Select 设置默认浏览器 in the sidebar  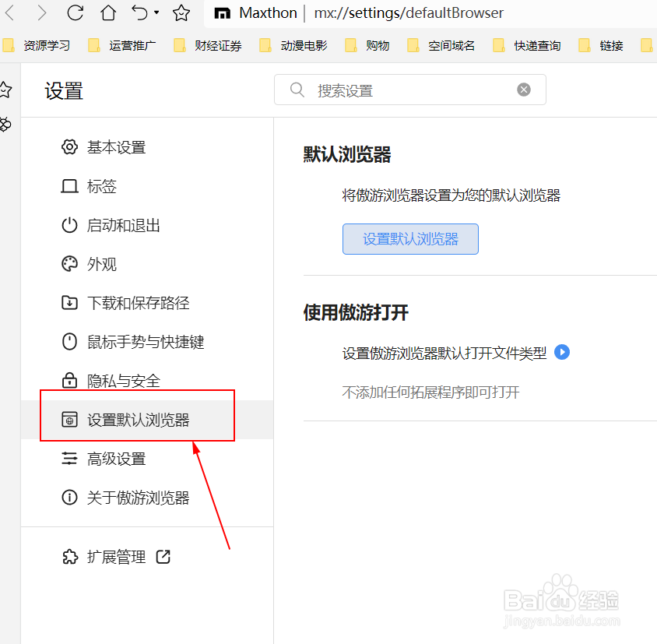coord(147,420)
